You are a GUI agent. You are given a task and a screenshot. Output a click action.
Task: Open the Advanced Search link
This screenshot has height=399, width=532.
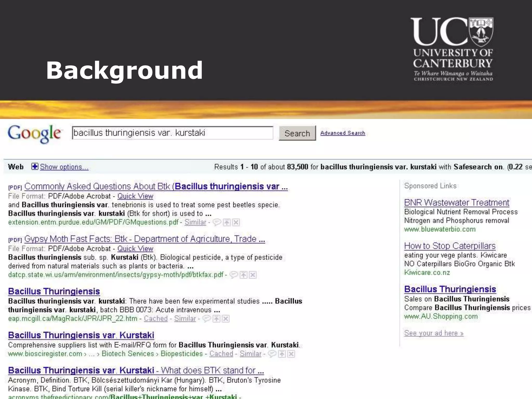(342, 133)
